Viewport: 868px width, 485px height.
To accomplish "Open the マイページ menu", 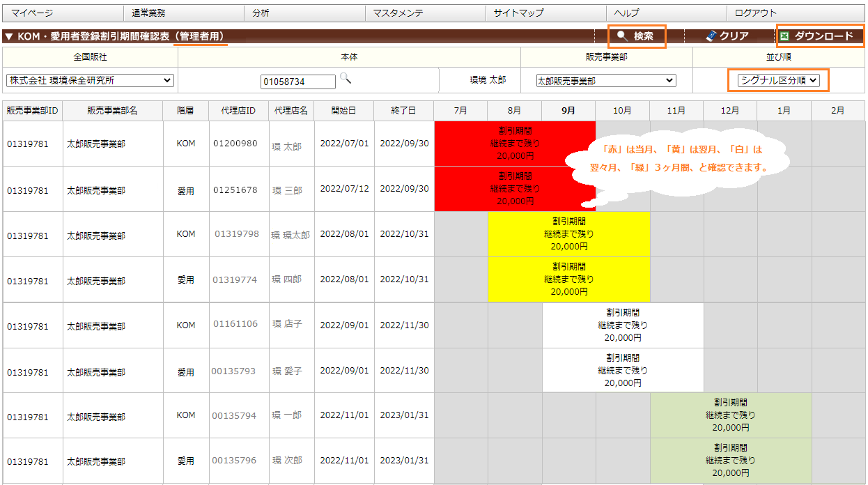I will click(x=32, y=13).
